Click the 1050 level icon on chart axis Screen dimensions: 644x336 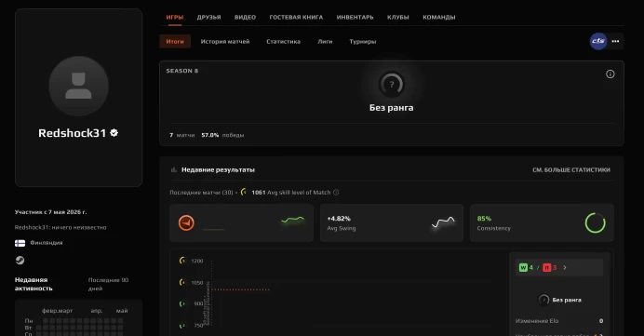182,282
